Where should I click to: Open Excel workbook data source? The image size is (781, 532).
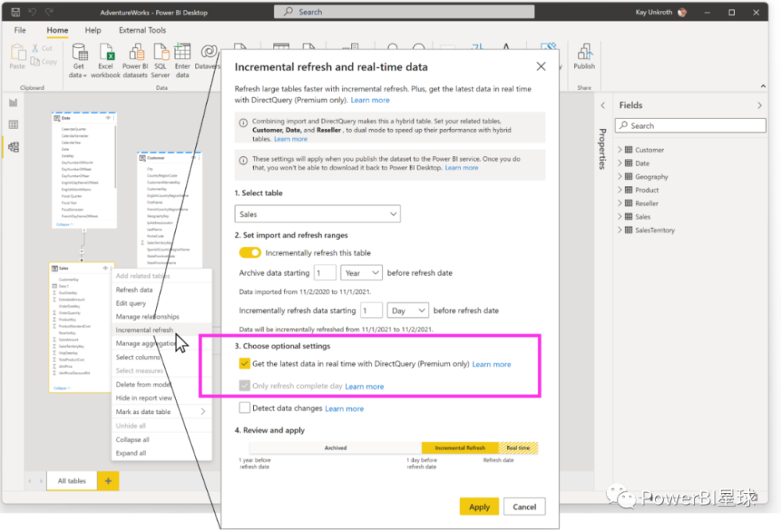[105, 59]
